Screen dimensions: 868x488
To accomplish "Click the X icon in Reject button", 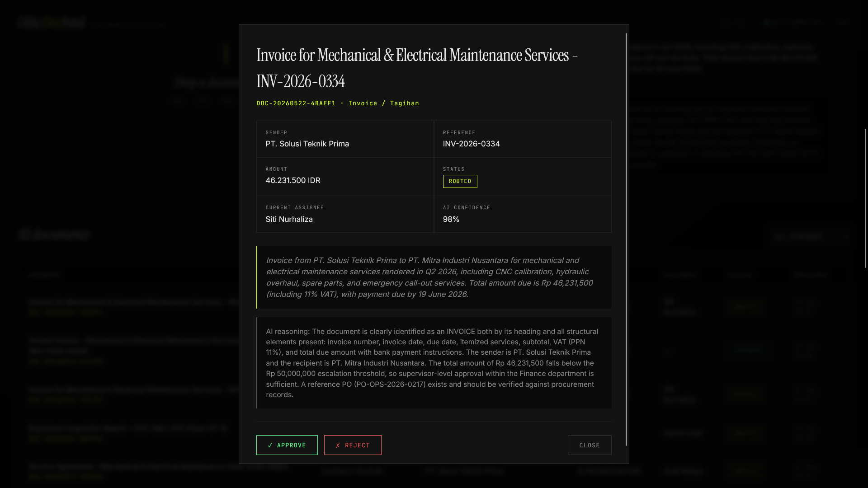I will tap(338, 445).
